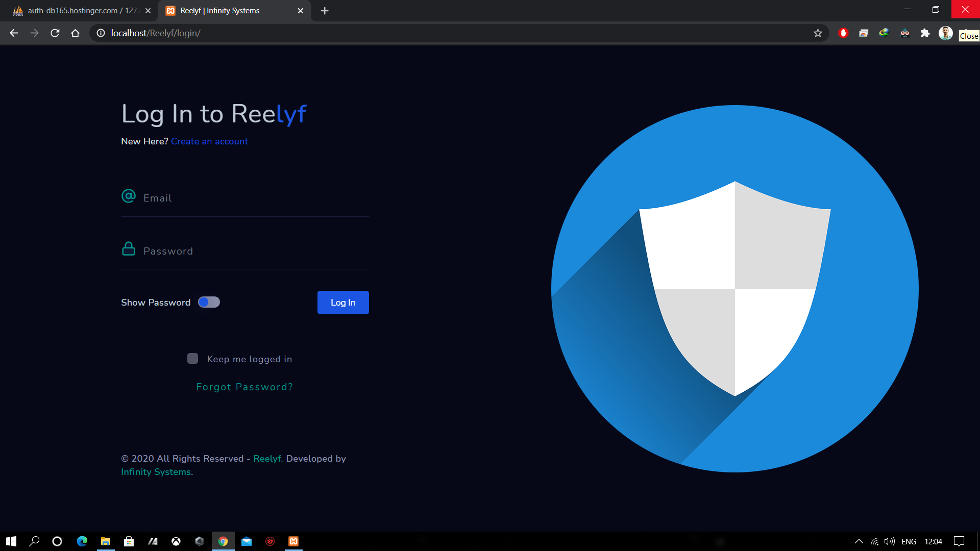
Task: Open the Mail app from the taskbar
Action: (x=247, y=541)
